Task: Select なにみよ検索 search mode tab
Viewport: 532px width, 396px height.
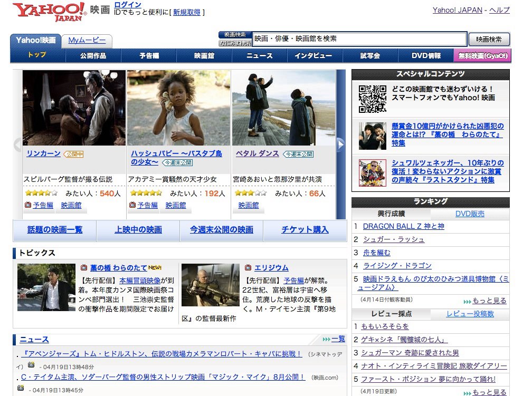Action: pos(235,43)
